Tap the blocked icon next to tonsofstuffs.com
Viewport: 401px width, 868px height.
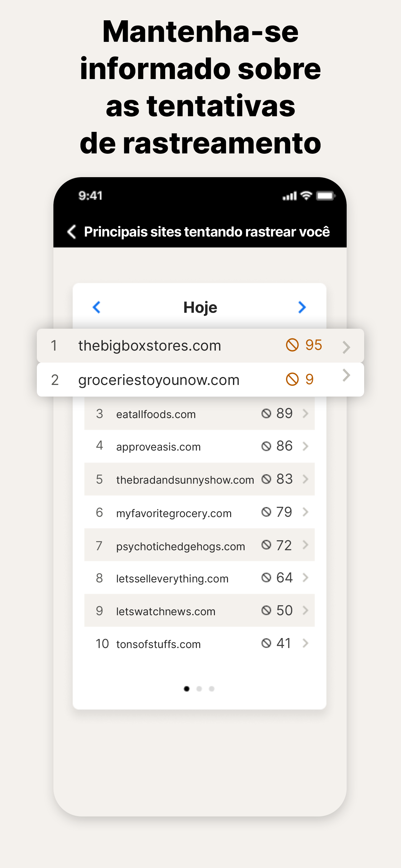[x=266, y=643]
